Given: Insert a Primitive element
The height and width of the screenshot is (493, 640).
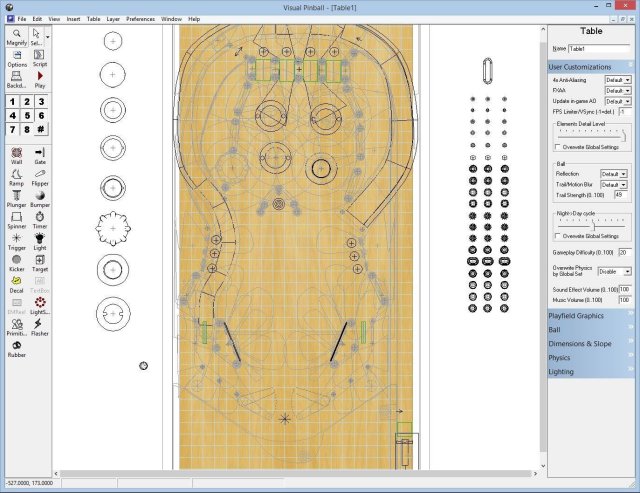Looking at the screenshot, I should click(16, 328).
